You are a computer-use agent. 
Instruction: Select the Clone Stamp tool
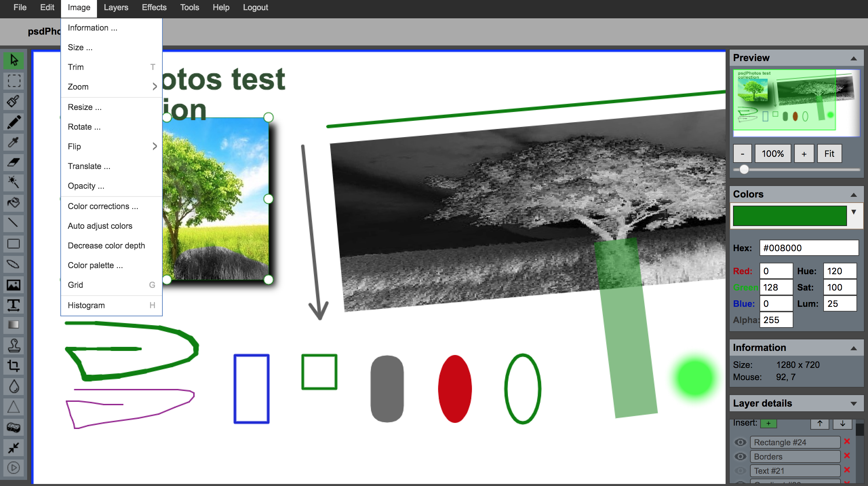point(14,345)
